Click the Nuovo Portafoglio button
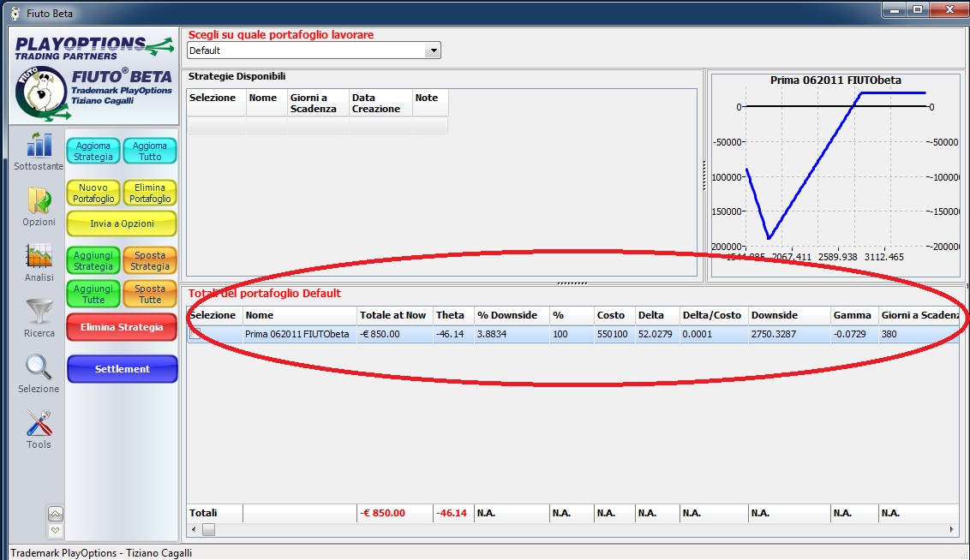The height and width of the screenshot is (560, 970). pos(93,194)
